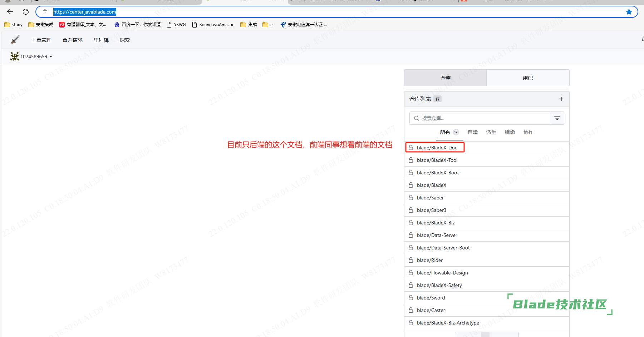The height and width of the screenshot is (337, 644).
Task: Open blade/Saber repository
Action: [x=430, y=198]
